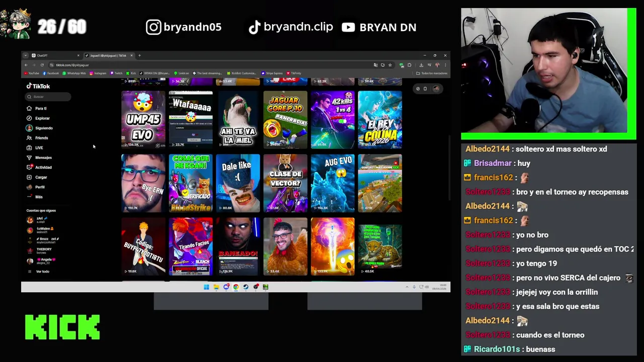Open followed account Angela

pyautogui.click(x=41, y=261)
